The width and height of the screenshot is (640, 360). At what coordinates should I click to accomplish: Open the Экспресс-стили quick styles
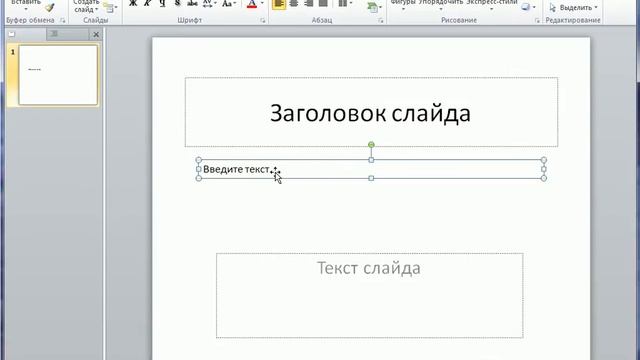[491, 5]
